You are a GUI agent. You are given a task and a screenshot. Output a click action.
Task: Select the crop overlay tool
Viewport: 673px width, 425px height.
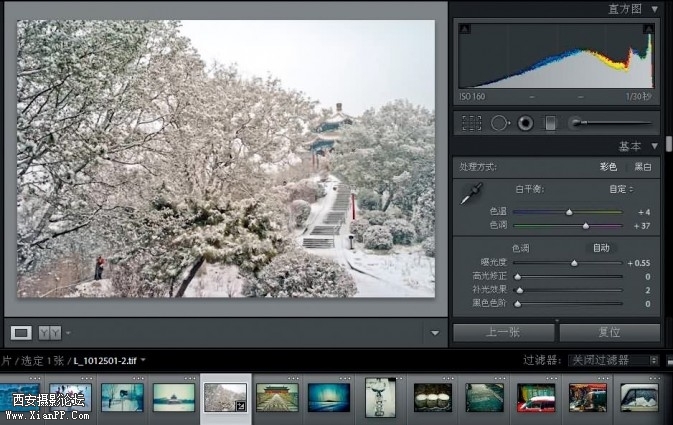click(x=471, y=123)
